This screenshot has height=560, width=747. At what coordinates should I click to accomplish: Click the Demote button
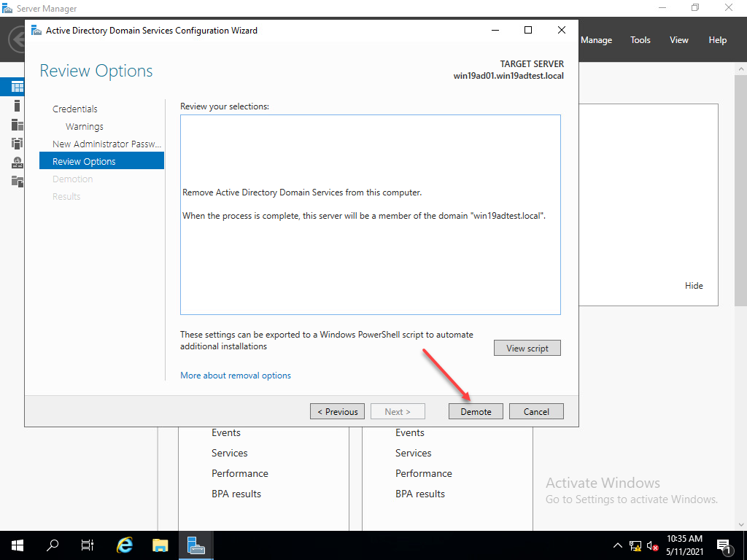coord(476,411)
